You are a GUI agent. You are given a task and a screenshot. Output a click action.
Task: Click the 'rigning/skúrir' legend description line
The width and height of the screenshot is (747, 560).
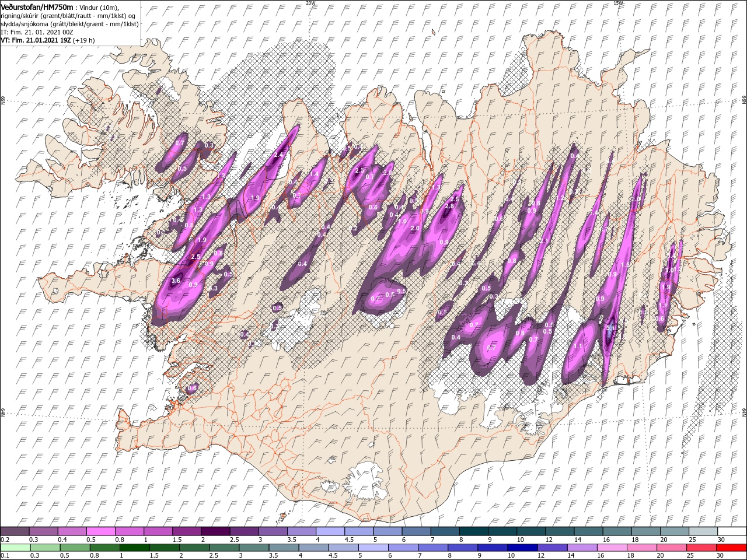(69, 15)
